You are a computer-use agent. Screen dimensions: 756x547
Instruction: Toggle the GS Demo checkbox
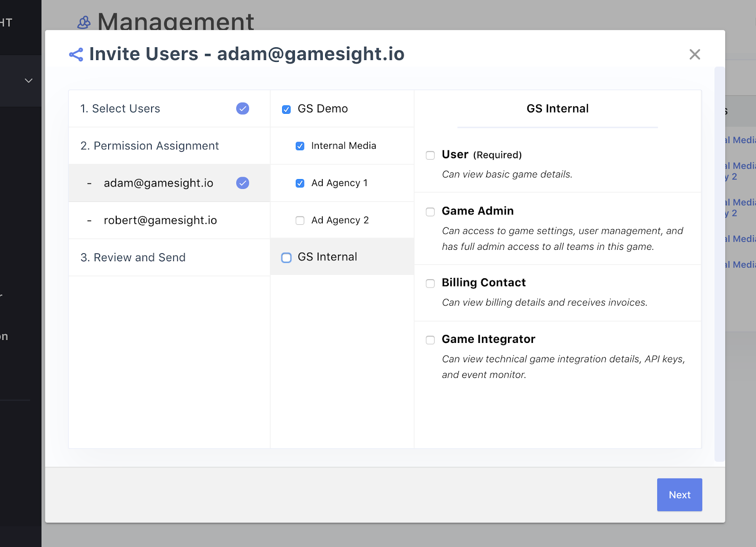(x=286, y=110)
